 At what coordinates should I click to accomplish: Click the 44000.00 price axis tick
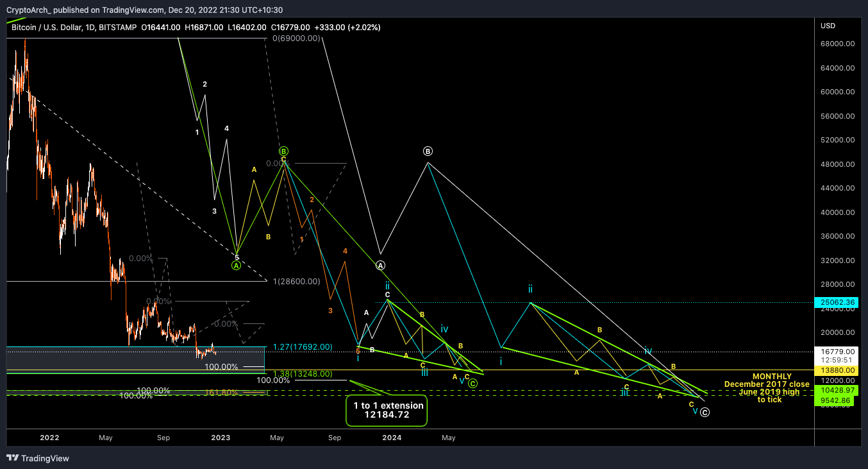pos(838,188)
